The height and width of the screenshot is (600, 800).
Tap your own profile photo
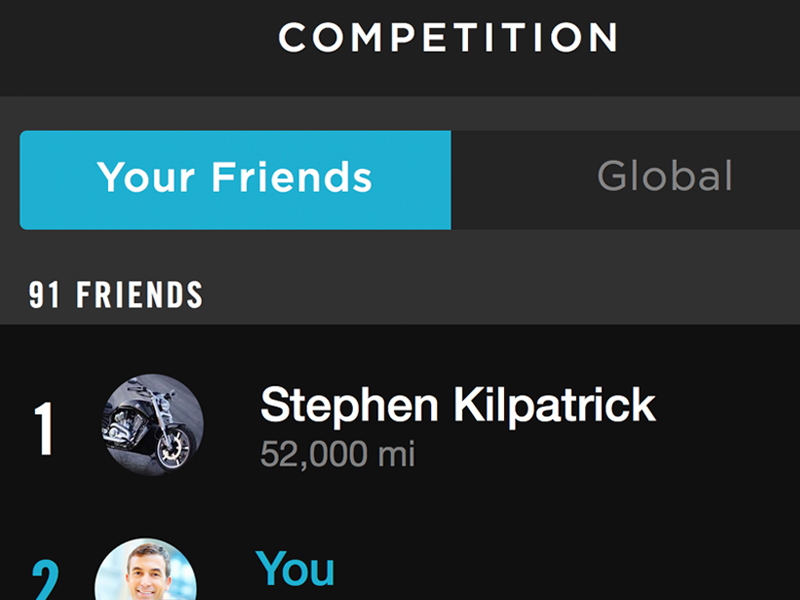pos(146,569)
